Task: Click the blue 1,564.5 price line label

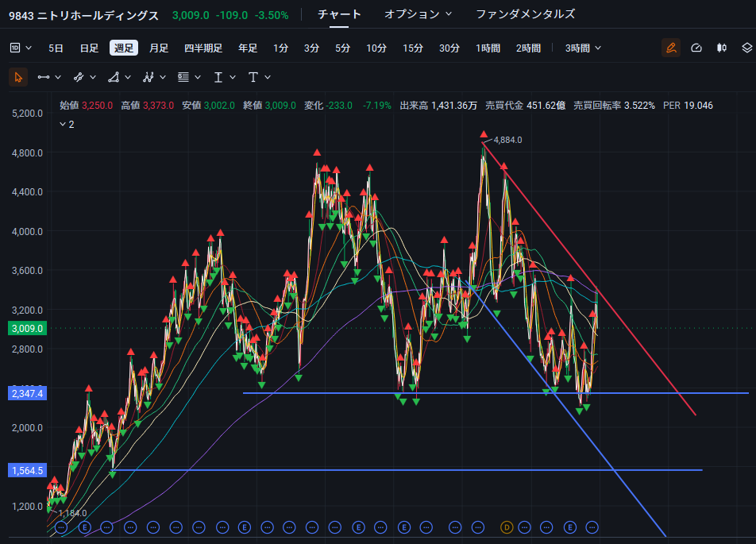Action: coord(28,470)
